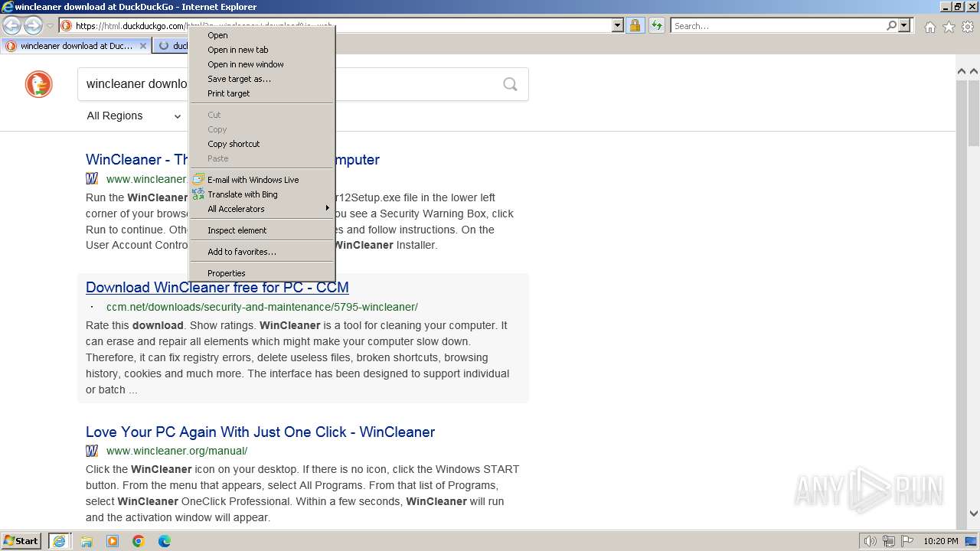This screenshot has width=980, height=551.
Task: Click the browser Back arrow button
Action: point(11,26)
